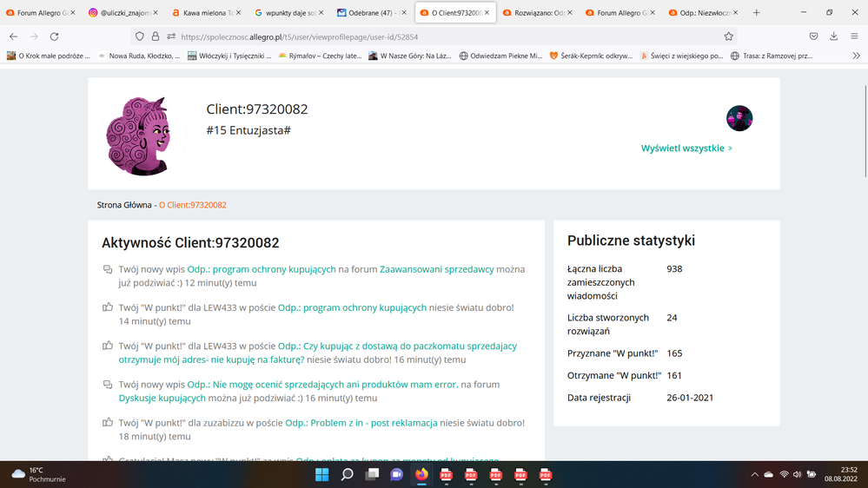This screenshot has height=488, width=868.
Task: Open the Firefox application menu
Action: point(854,36)
